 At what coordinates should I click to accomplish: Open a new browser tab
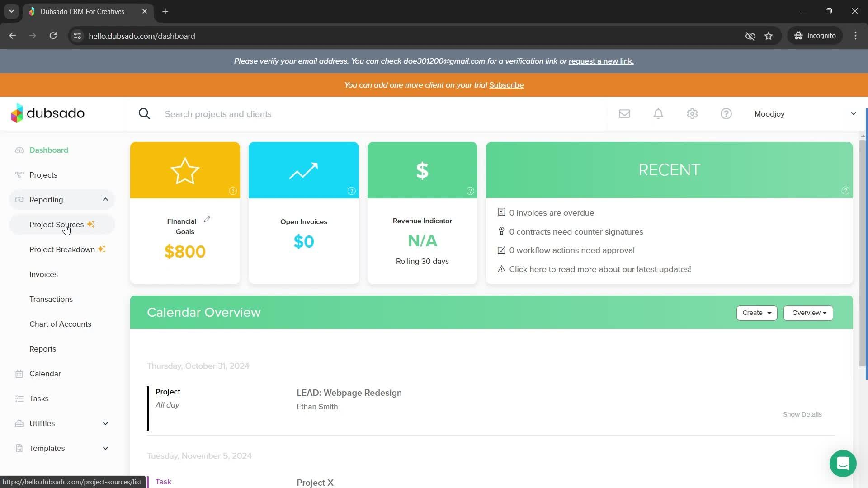tap(165, 11)
